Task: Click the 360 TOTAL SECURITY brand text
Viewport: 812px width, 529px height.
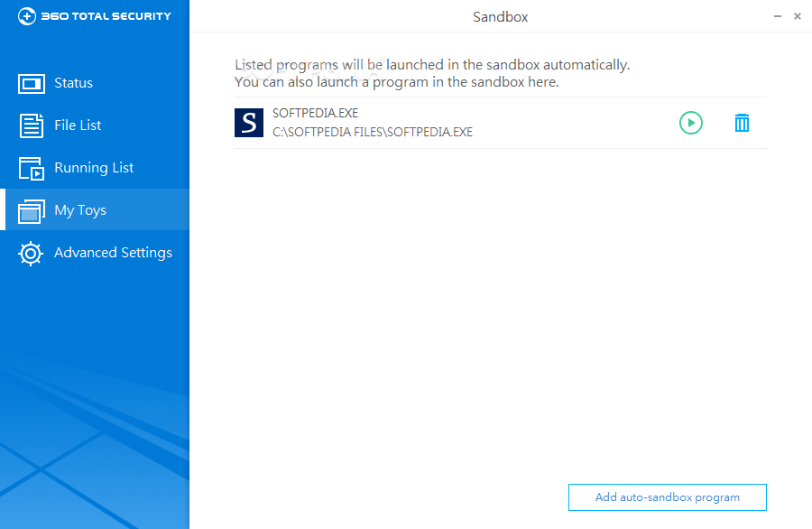Action: point(106,16)
